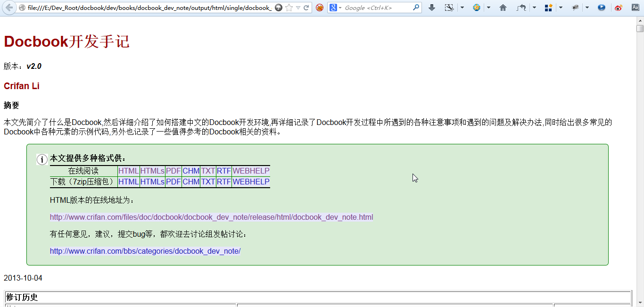The height and width of the screenshot is (307, 644).
Task: Click the search magnifier button
Action: tap(416, 8)
